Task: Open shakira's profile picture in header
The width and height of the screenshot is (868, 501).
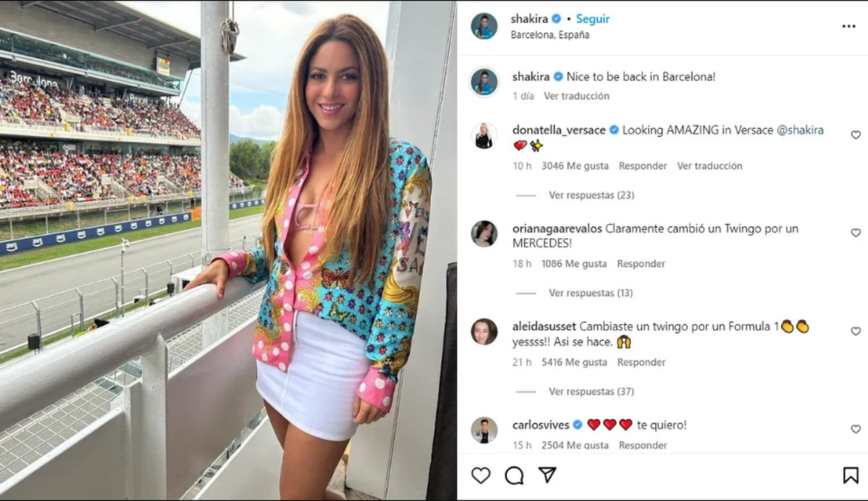Action: point(485,26)
